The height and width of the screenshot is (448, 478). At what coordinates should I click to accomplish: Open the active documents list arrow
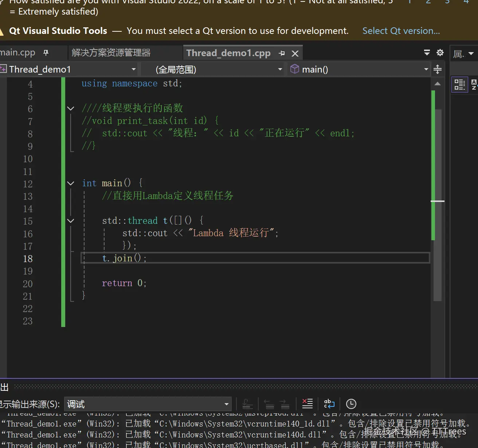427,53
